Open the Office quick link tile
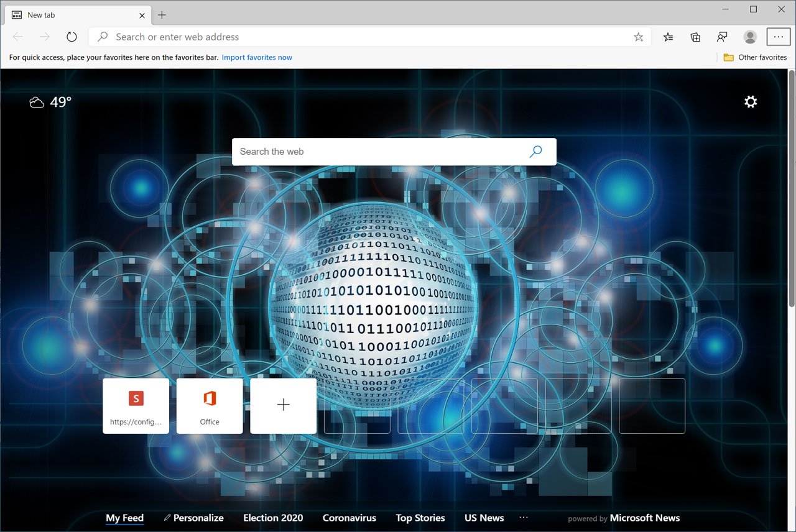 pyautogui.click(x=210, y=406)
